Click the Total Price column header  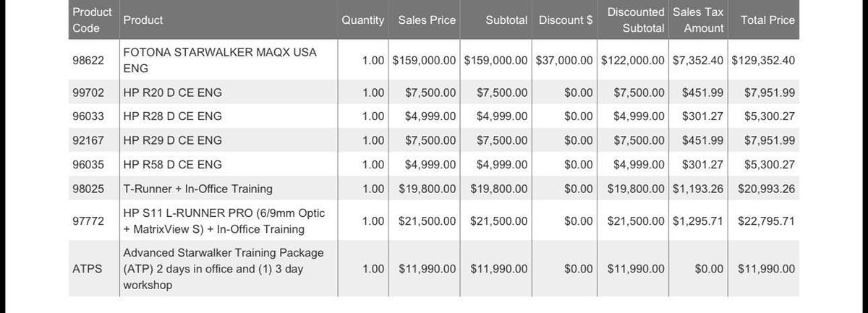[x=767, y=20]
